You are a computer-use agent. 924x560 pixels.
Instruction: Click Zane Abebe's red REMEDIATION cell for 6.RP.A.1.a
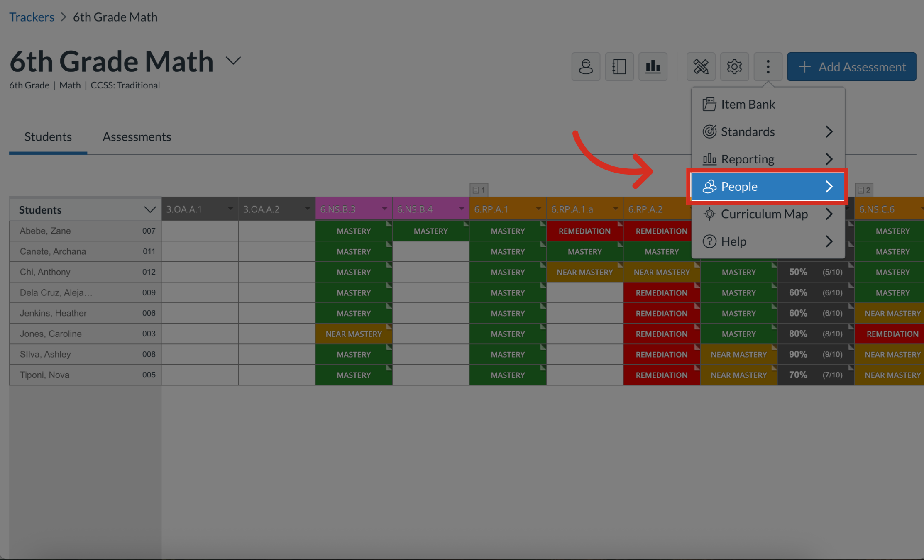point(584,231)
